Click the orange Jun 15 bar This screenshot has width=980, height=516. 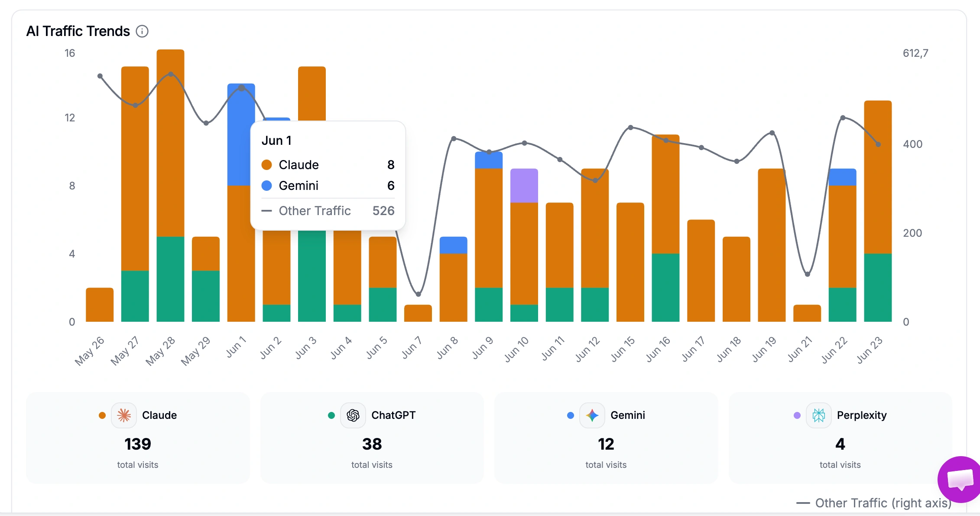630,262
